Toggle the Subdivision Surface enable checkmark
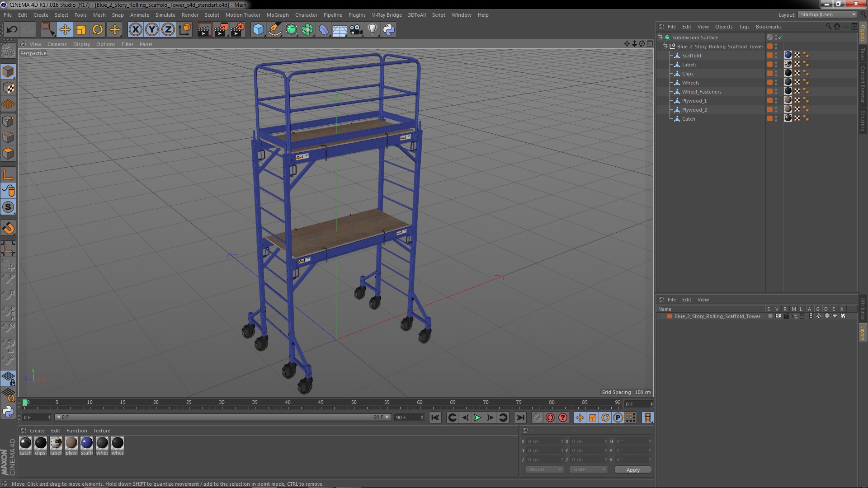Viewport: 868px width, 488px height. (780, 38)
